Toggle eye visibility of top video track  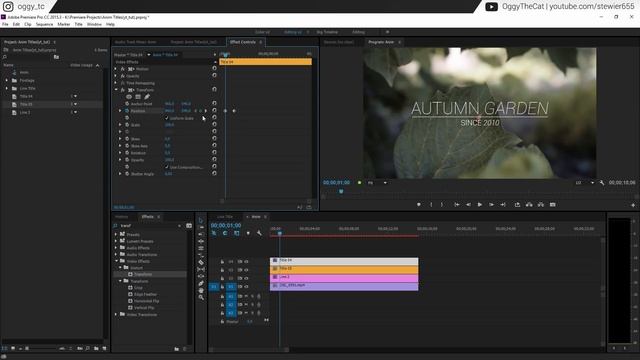246,261
